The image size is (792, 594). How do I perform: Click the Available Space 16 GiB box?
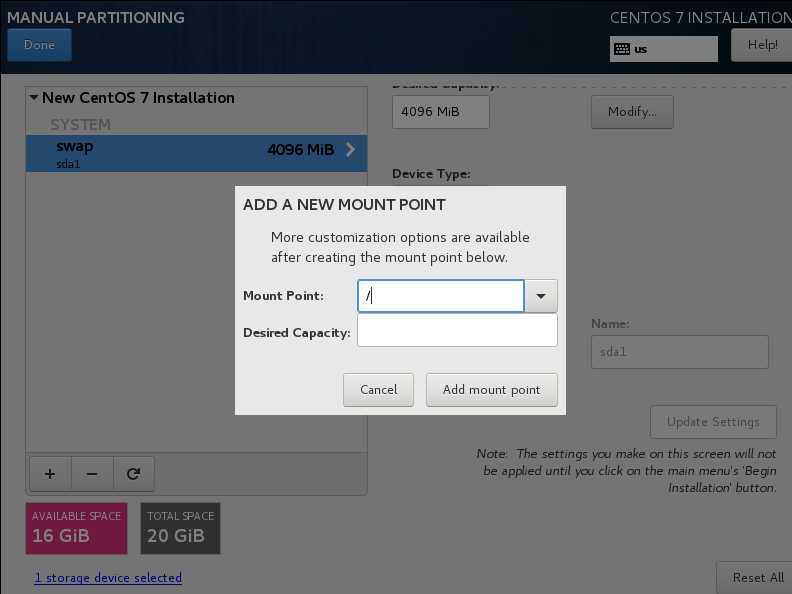pyautogui.click(x=76, y=528)
